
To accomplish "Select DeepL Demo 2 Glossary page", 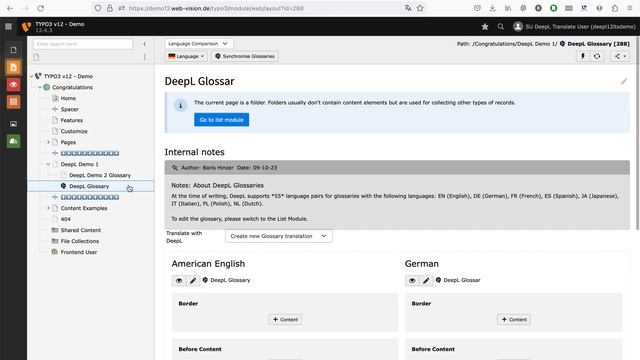I will [100, 175].
